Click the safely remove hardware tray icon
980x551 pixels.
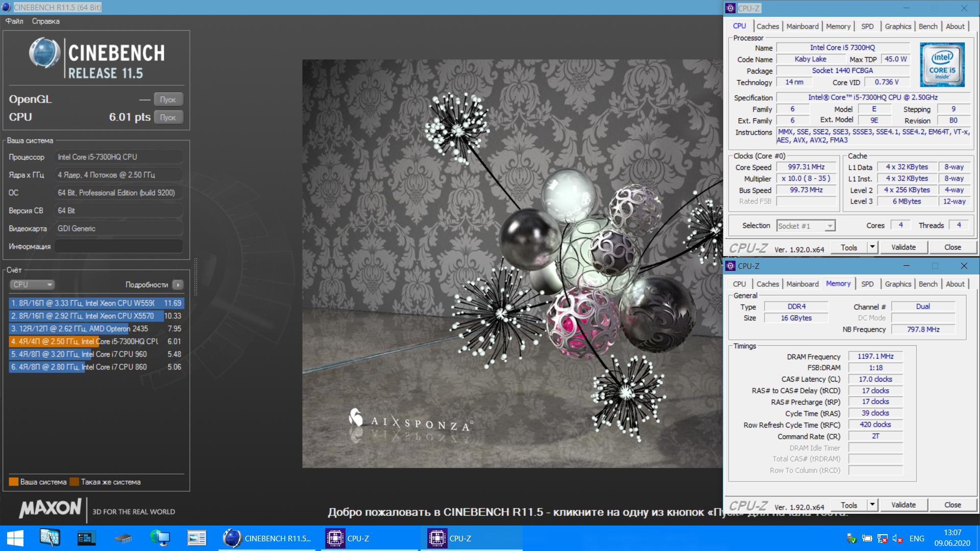tap(851, 538)
